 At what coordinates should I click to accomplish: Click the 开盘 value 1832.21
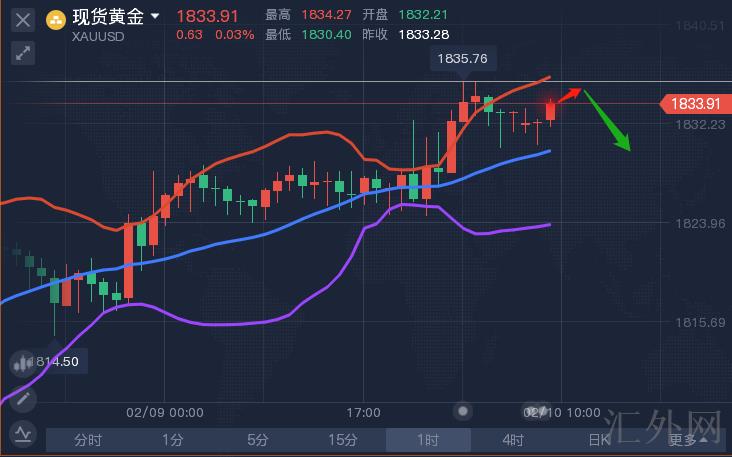[x=423, y=15]
